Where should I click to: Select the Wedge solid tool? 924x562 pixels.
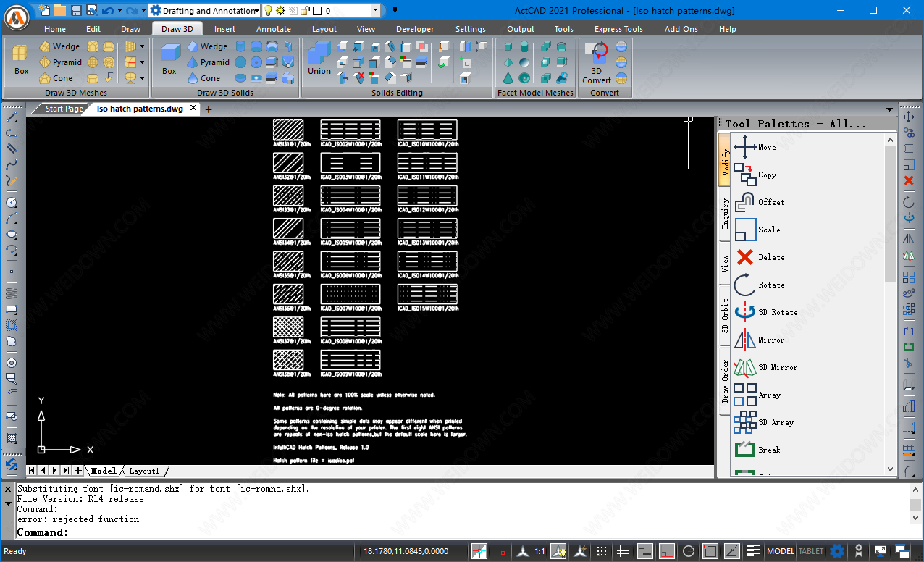pos(207,46)
